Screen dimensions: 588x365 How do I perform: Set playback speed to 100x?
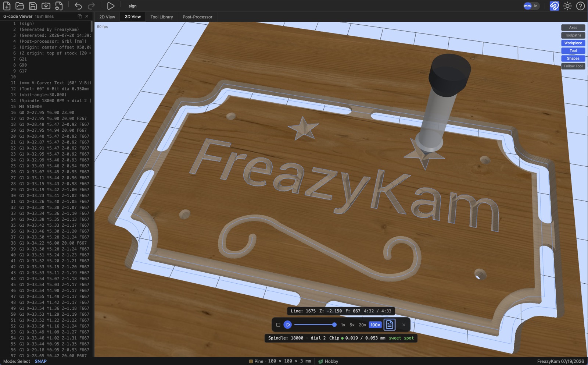point(375,325)
